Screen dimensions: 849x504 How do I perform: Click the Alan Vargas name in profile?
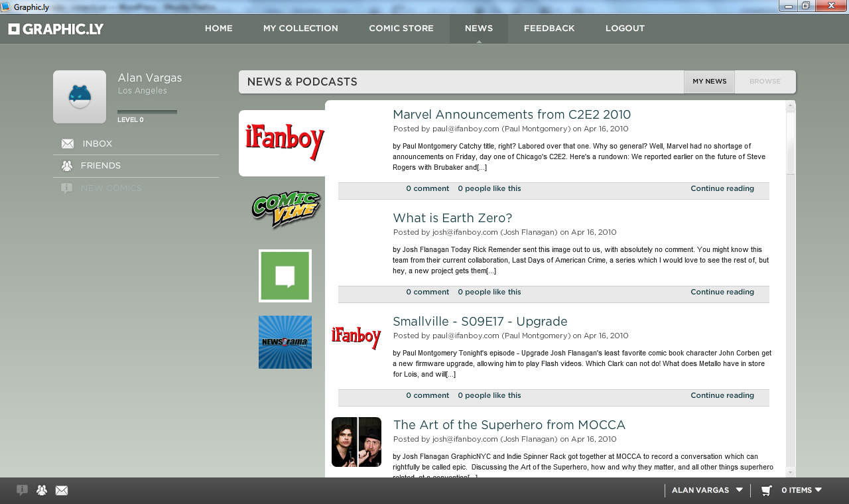[150, 78]
